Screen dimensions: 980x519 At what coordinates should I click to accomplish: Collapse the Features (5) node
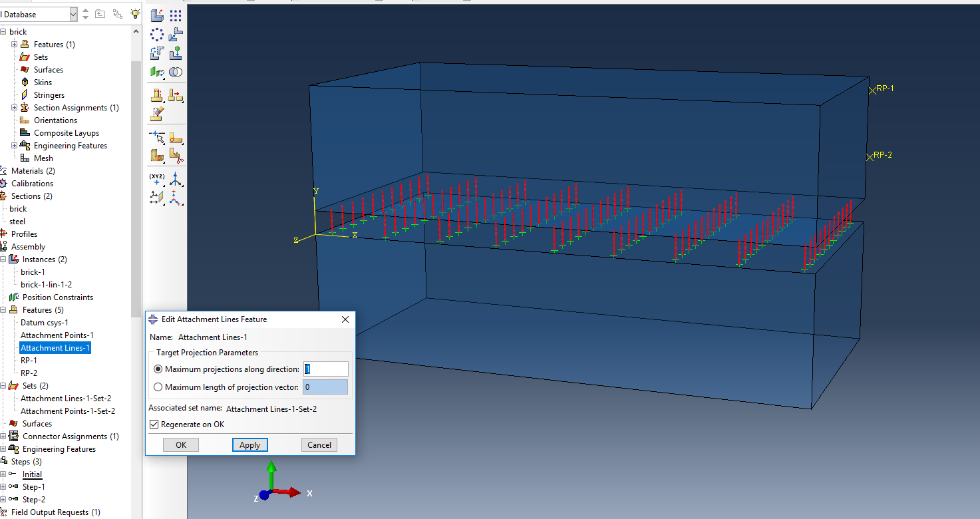(3, 310)
